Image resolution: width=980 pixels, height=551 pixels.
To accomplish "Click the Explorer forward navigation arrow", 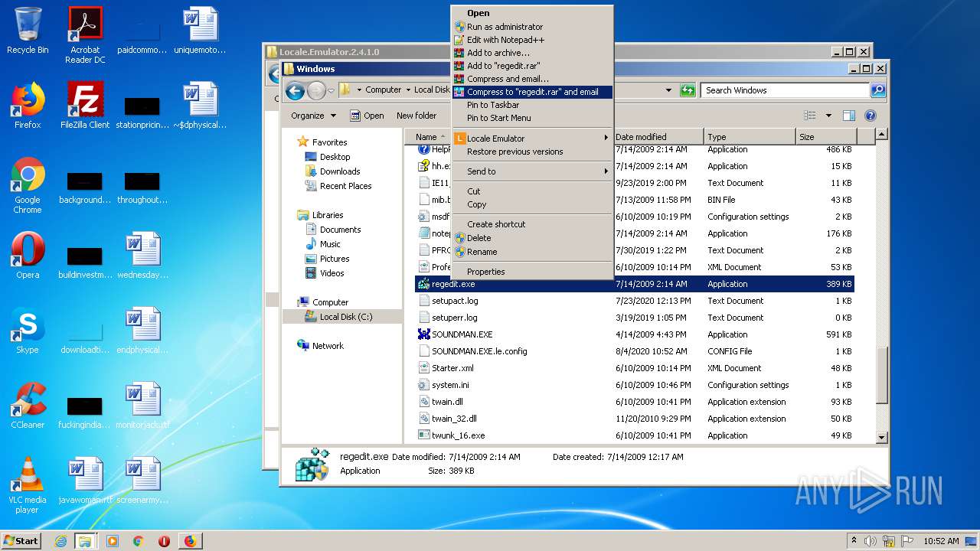I will [316, 91].
